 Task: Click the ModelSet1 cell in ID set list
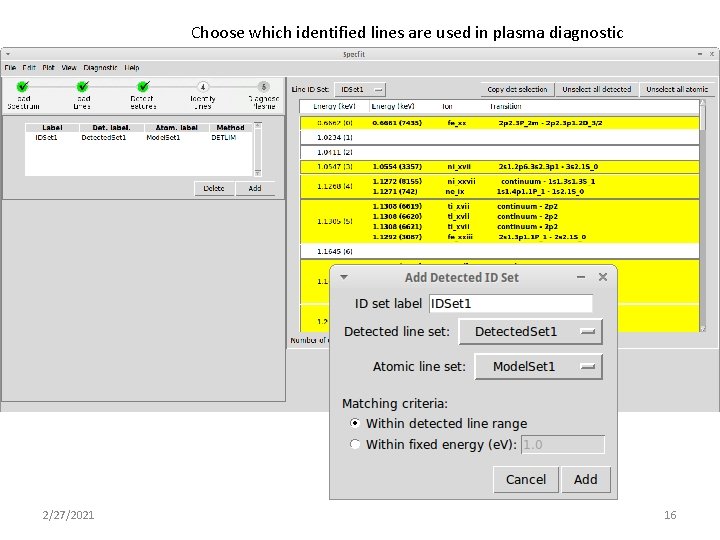163,137
